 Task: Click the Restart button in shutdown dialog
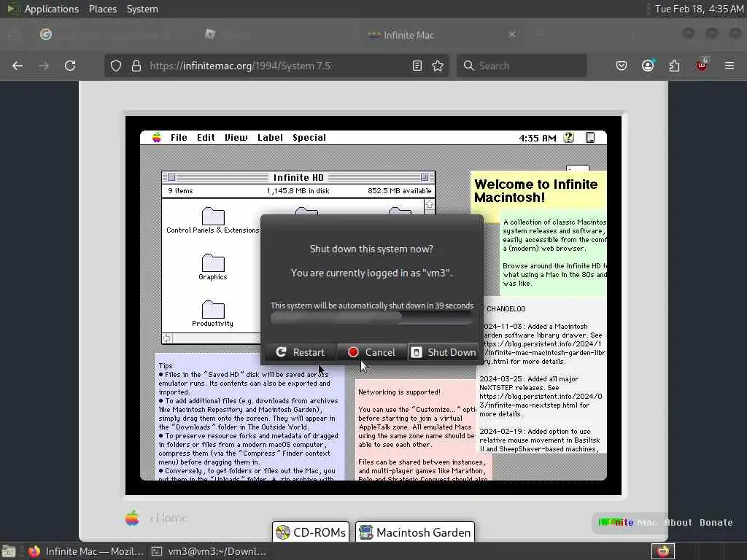point(300,352)
